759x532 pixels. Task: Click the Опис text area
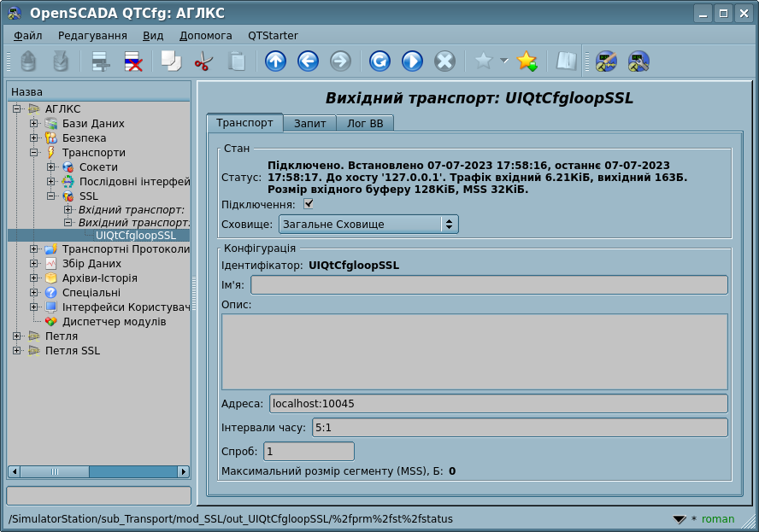[x=474, y=352]
